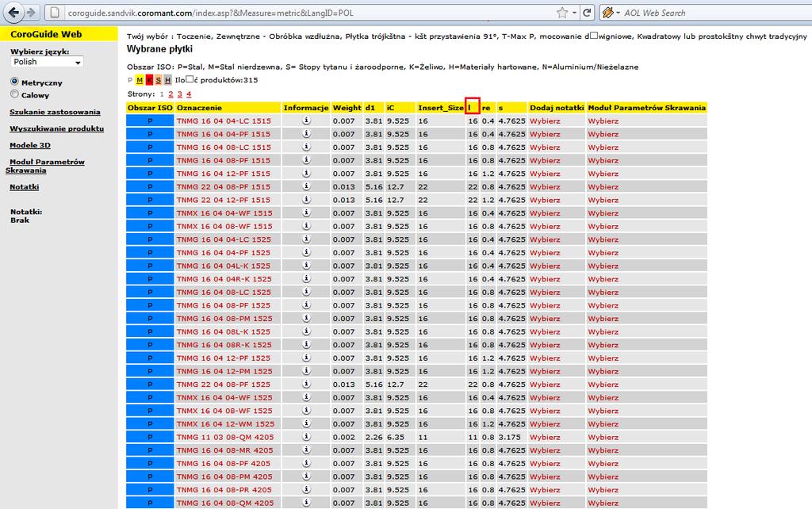
Task: Open info icon for TNMG 22 04 08-PF 1515
Action: [306, 186]
